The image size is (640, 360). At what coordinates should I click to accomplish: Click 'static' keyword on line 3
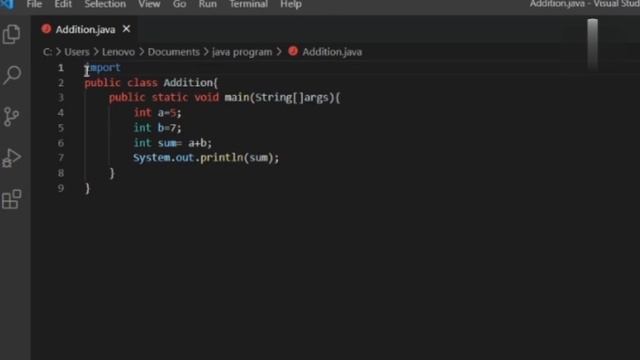tap(170, 98)
